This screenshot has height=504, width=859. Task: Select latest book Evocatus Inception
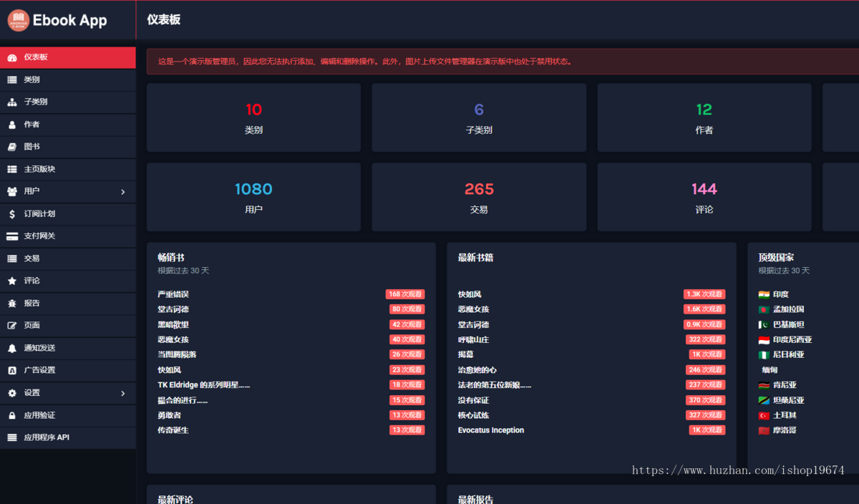click(x=491, y=430)
